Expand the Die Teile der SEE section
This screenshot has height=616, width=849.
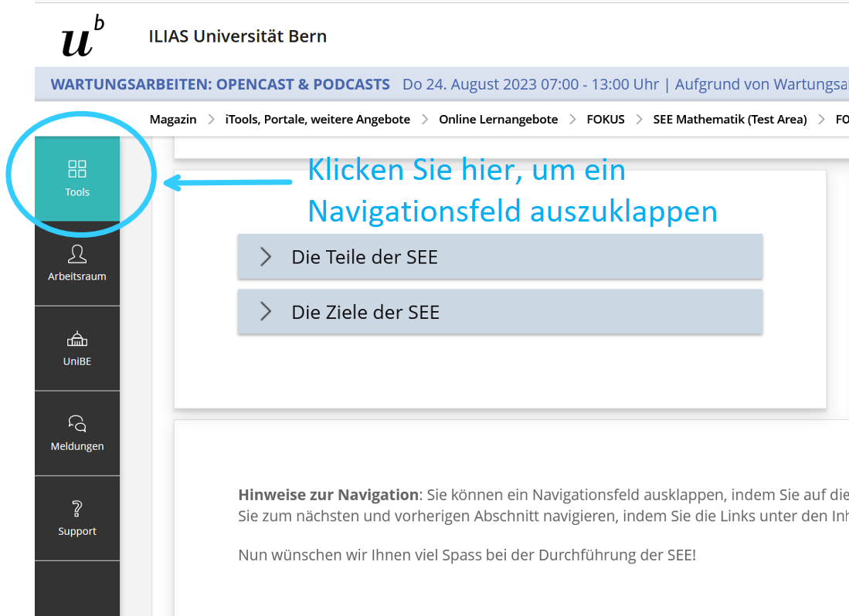tap(365, 257)
